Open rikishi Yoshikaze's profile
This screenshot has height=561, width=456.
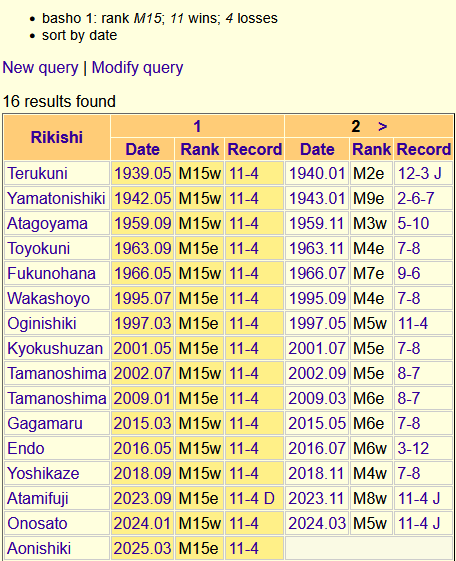pyautogui.click(x=43, y=473)
